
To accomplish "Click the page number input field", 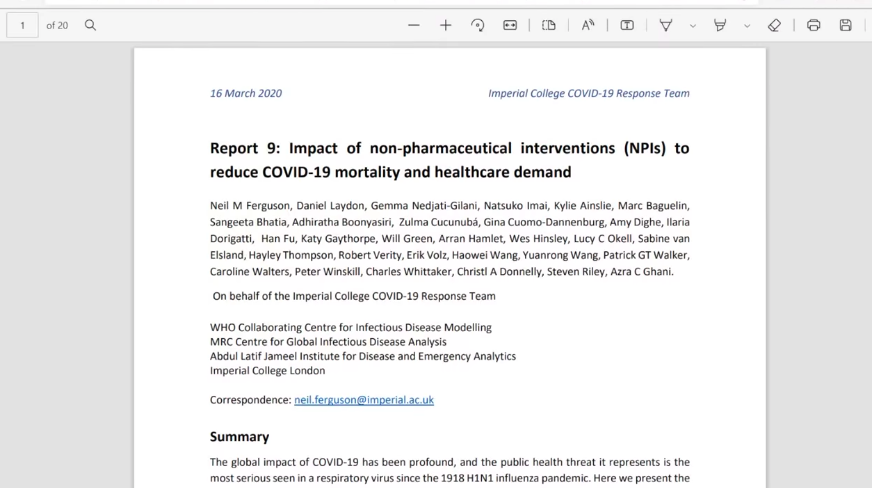I will [22, 25].
